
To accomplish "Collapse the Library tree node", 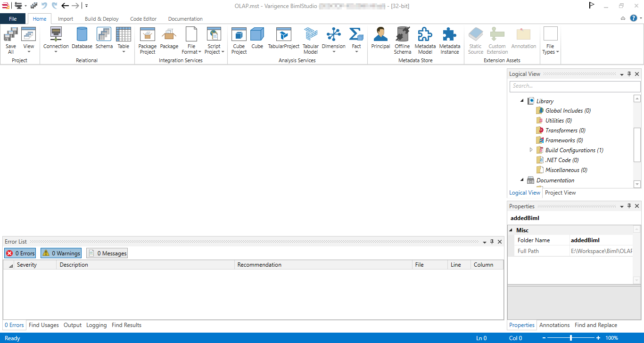I will [522, 101].
